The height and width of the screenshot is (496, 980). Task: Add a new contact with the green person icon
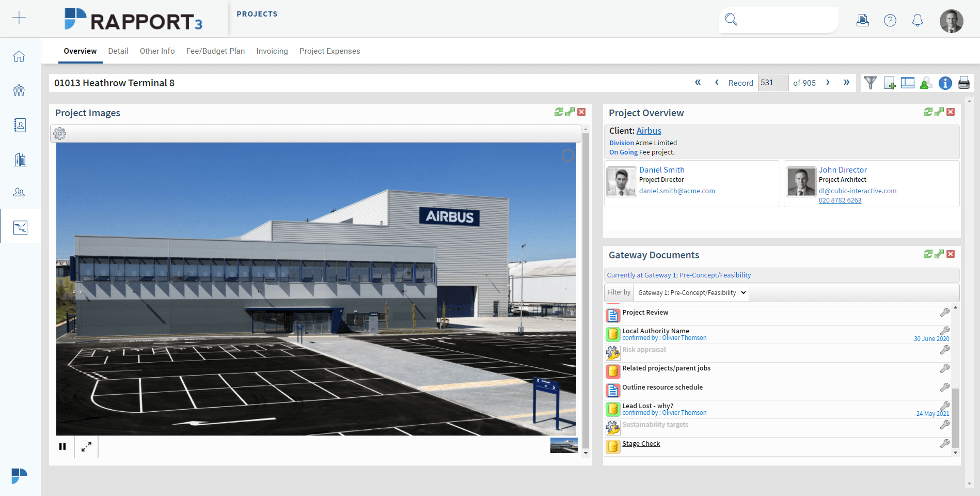click(925, 83)
